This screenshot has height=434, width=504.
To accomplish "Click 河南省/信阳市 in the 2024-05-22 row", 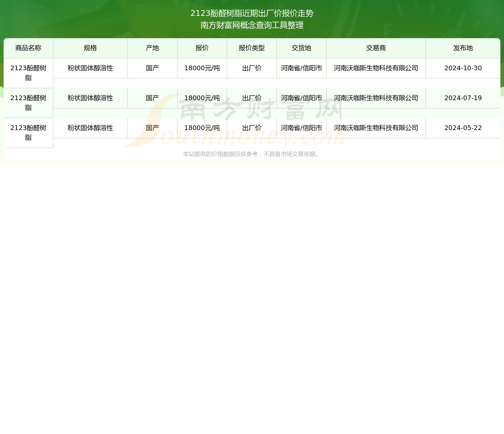I will [x=301, y=128].
